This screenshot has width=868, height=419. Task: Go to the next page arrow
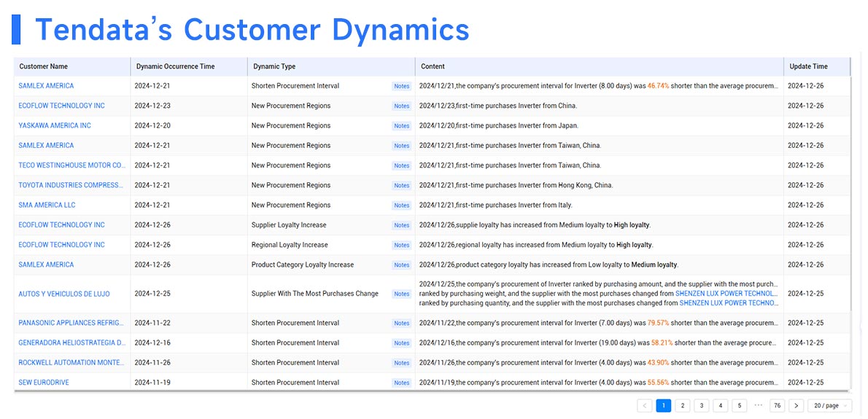pos(796,406)
